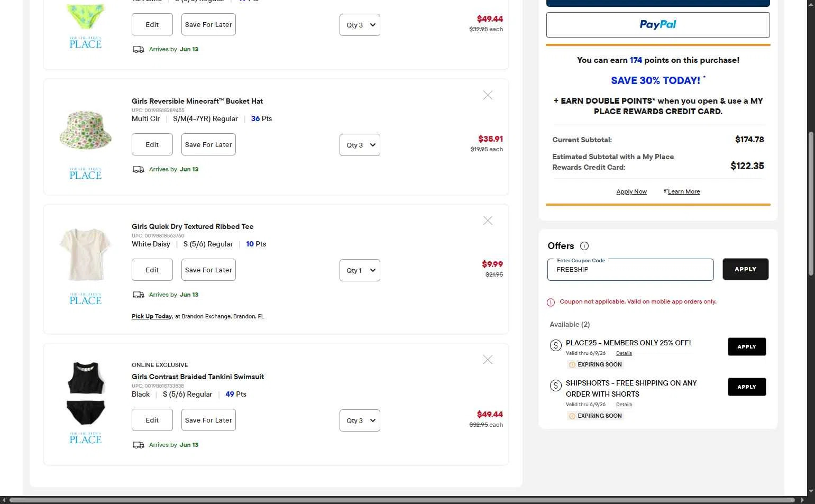Click the $122.35 estimated subtotal value
815x504 pixels.
click(747, 166)
